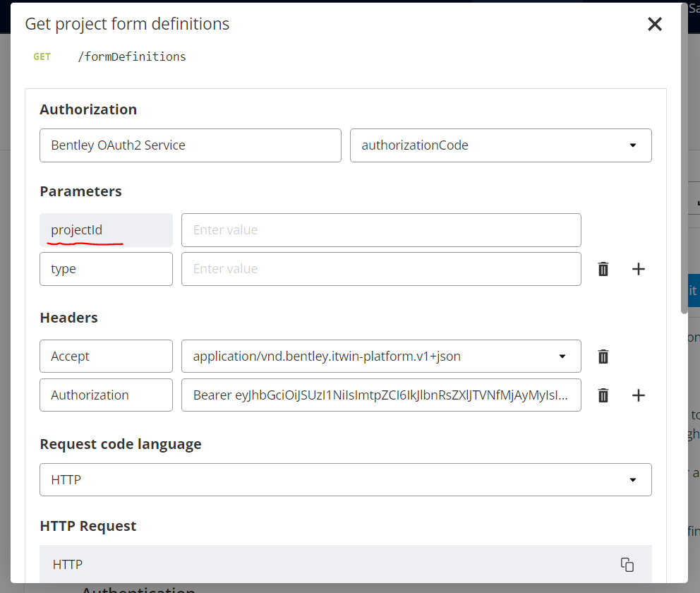
Task: Delete the type parameter row
Action: pos(603,268)
